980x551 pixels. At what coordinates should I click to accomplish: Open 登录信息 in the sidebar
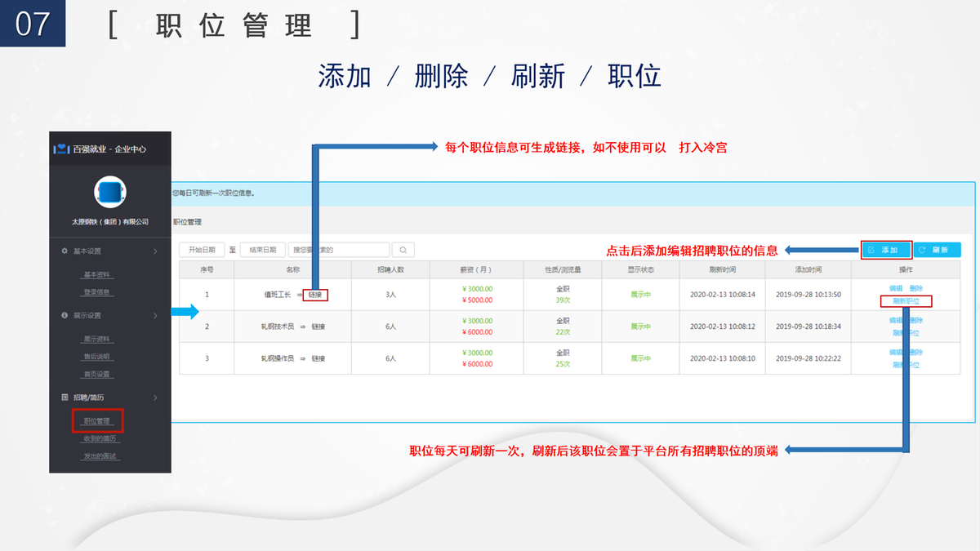click(x=96, y=291)
